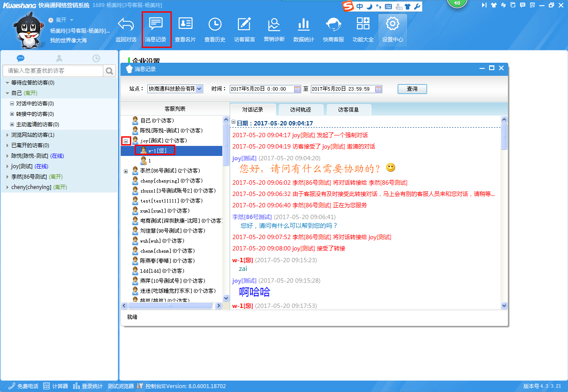Expand the 李然[86号测试] agent tree node
Image resolution: width=568 pixels, height=392 pixels.
(126, 171)
